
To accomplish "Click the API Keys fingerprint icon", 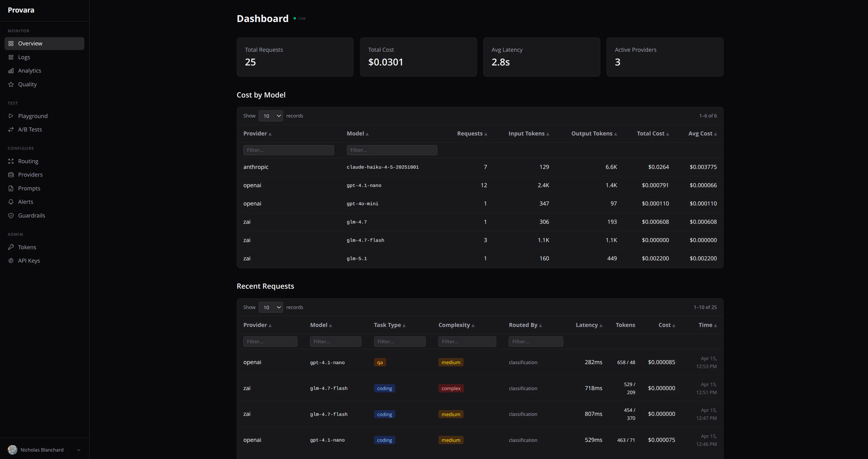I will click(x=11, y=261).
